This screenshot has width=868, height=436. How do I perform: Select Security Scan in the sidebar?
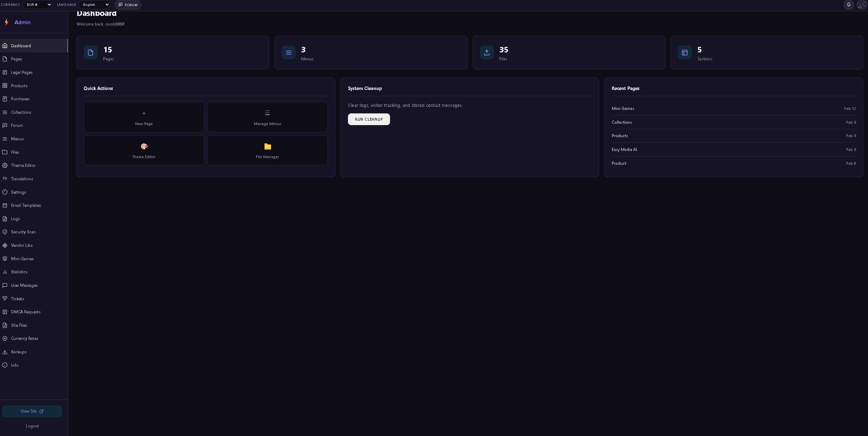tap(23, 232)
